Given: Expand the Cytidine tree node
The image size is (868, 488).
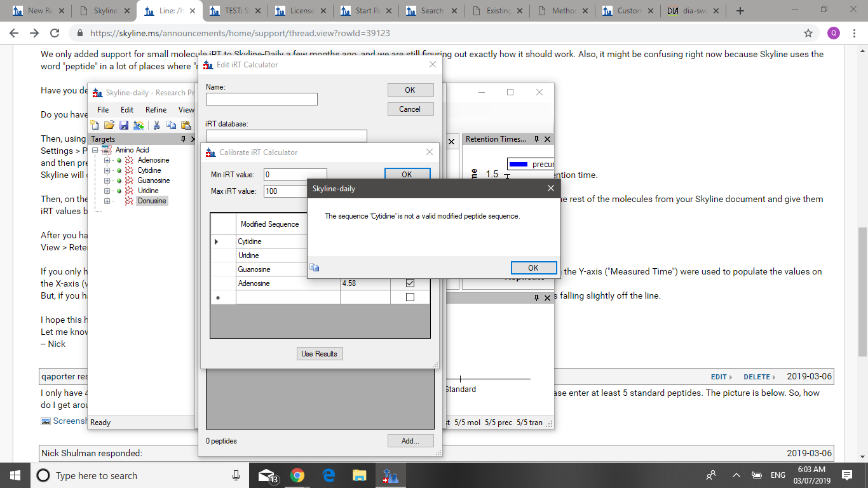Looking at the screenshot, I should point(107,170).
